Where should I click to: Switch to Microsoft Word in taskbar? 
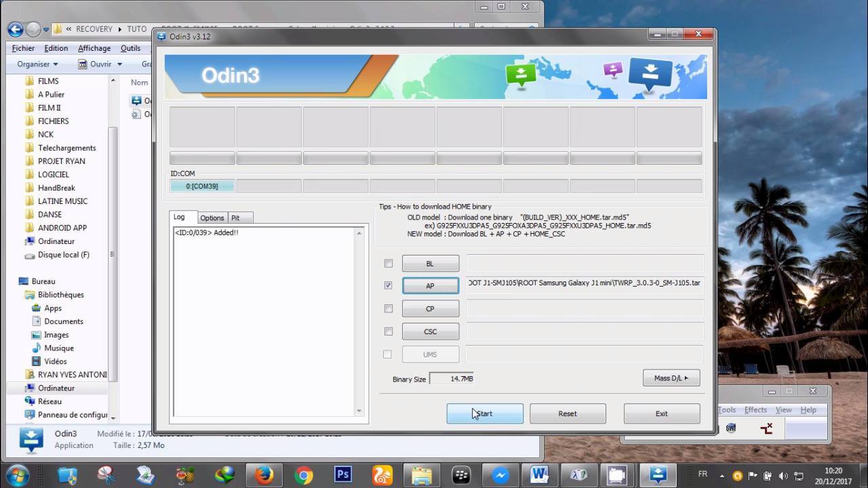(x=540, y=474)
